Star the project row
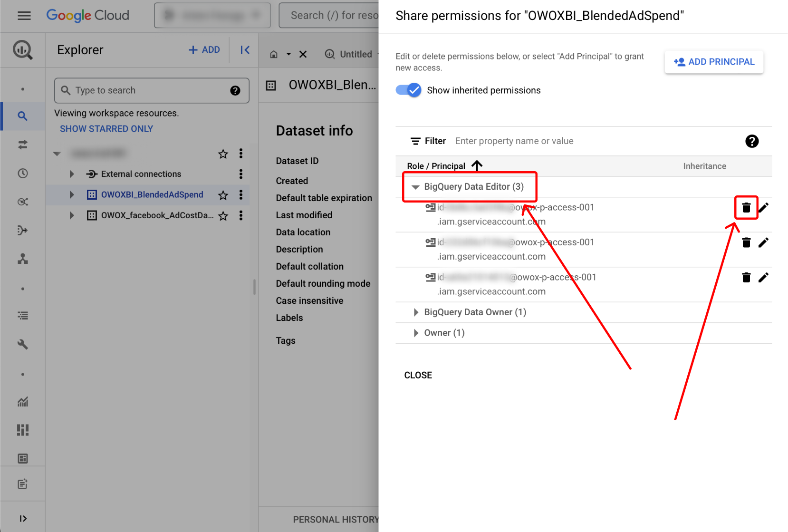This screenshot has height=532, width=788. tap(223, 154)
